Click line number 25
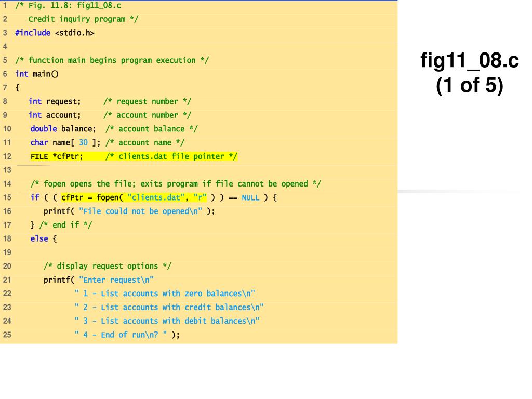This screenshot has height=399, width=532. pos(7,335)
